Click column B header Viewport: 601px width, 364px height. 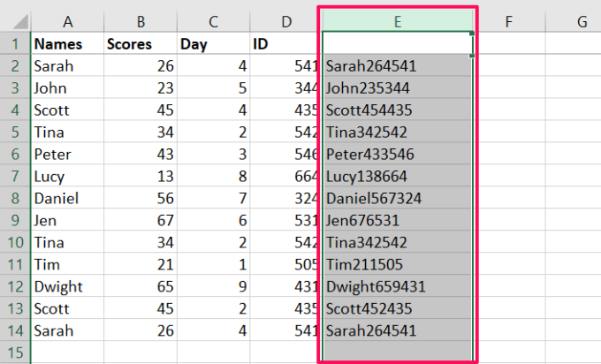click(140, 21)
